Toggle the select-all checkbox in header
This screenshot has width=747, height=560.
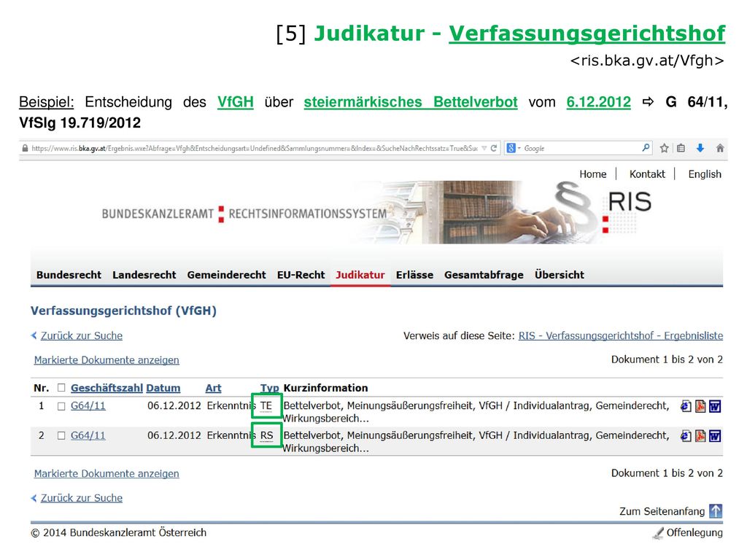pyautogui.click(x=61, y=388)
